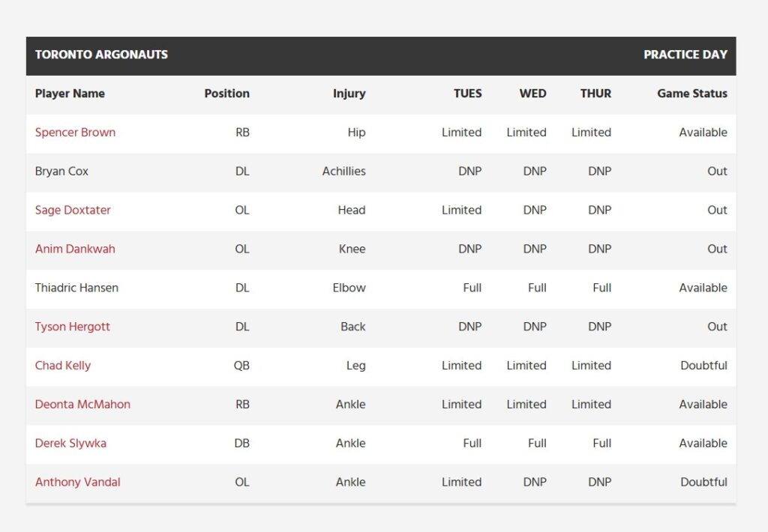
Task: Click the Game Status column header
Action: 691,94
